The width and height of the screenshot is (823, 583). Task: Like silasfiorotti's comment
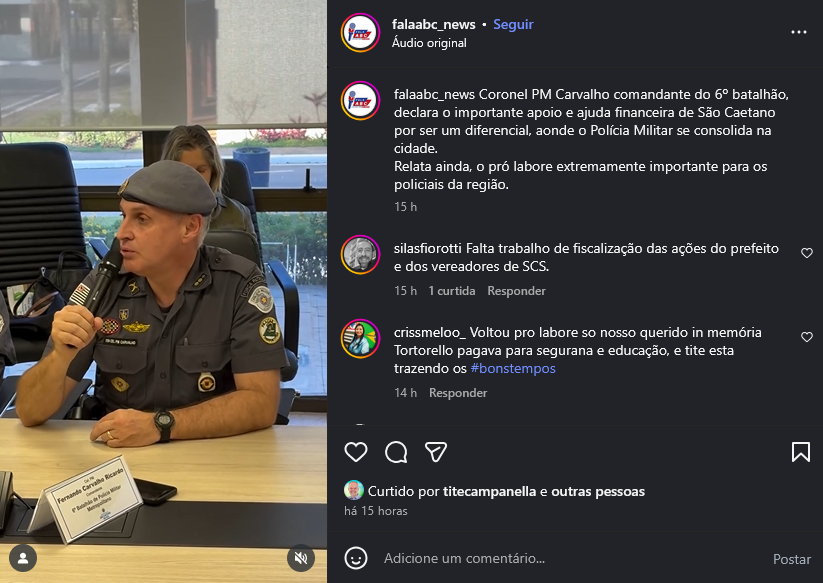(x=807, y=253)
